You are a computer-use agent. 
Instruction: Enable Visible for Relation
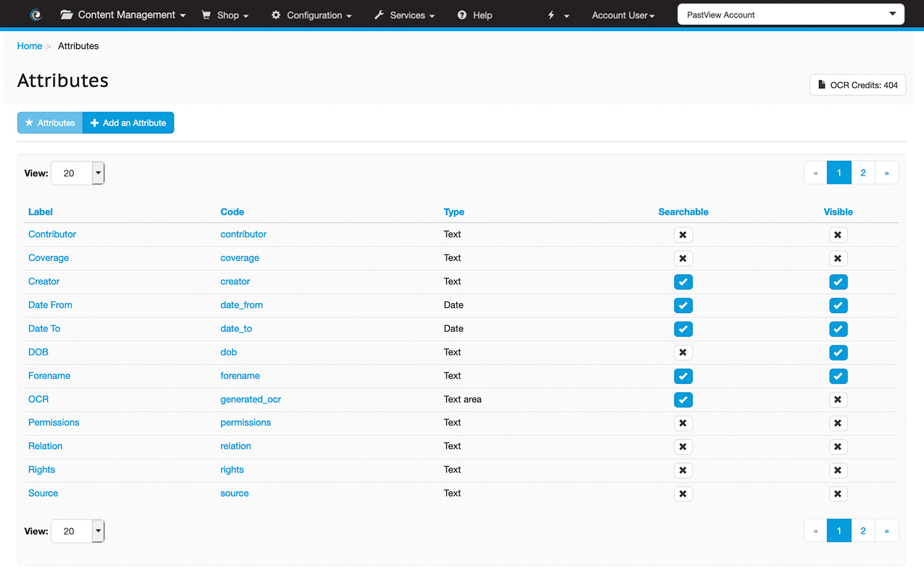tap(838, 447)
